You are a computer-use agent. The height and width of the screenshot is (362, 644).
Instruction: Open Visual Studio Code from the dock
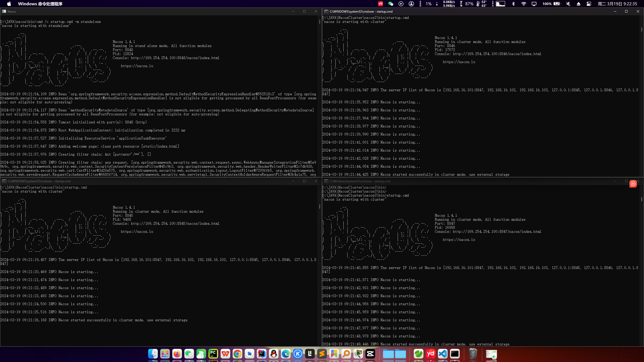443,354
